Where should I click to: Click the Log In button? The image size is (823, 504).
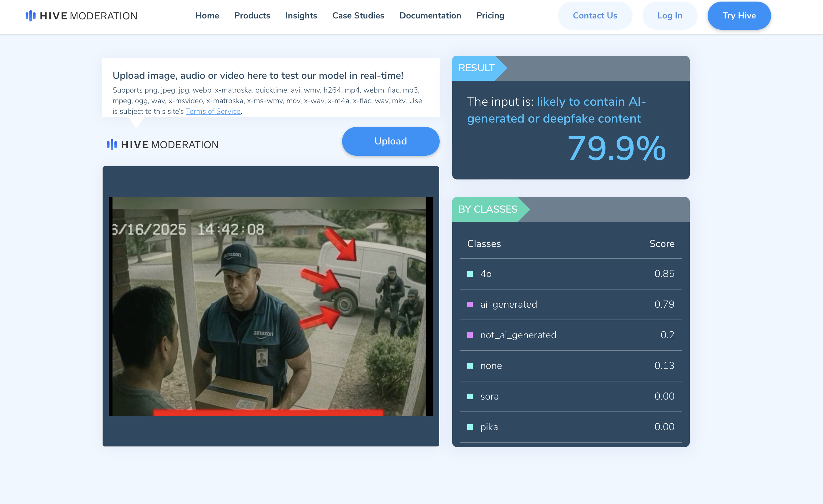click(670, 16)
